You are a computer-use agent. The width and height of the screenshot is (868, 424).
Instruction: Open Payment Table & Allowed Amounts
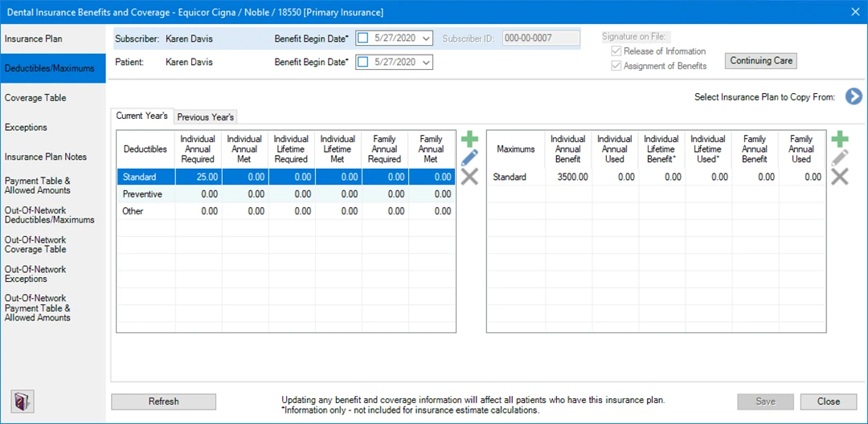click(x=52, y=185)
